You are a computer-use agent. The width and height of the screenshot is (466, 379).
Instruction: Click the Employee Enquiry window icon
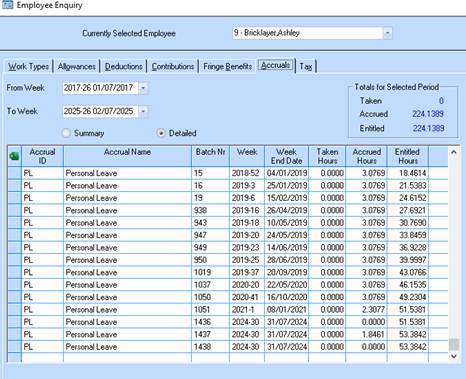(7, 5)
